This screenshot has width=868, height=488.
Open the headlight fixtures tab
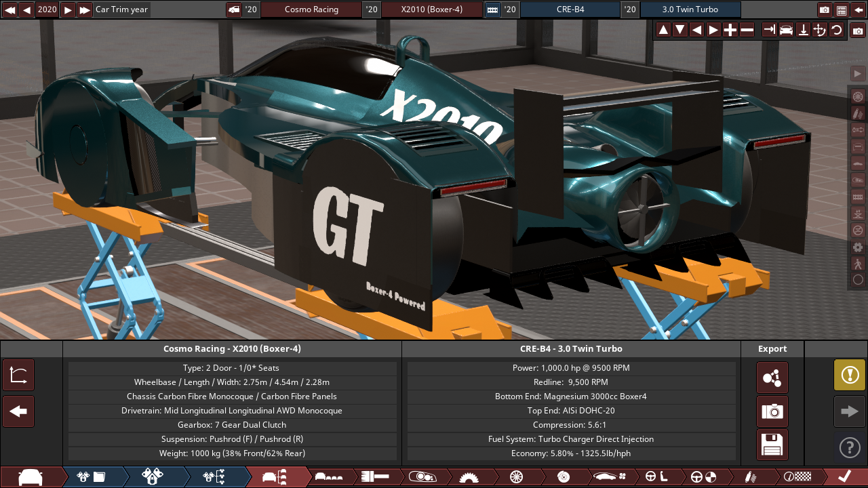[422, 477]
